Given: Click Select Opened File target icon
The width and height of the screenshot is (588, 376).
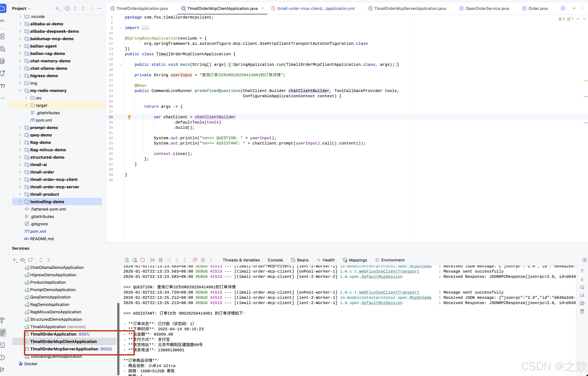Looking at the screenshot, I should click(67, 8).
